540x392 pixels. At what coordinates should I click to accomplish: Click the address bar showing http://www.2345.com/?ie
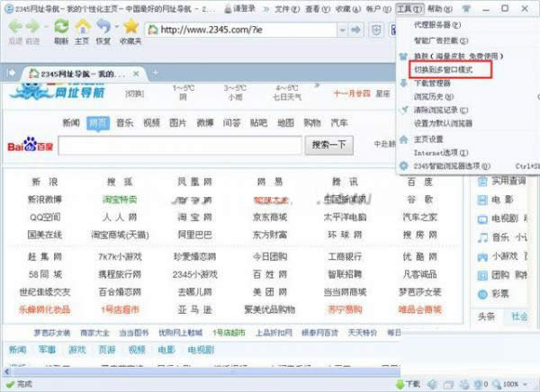click(240, 30)
